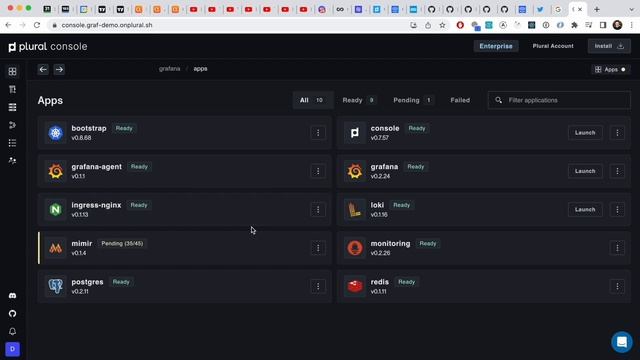Screen dimensions: 640x360
Task: Click the console app icon
Action: pyautogui.click(x=355, y=133)
